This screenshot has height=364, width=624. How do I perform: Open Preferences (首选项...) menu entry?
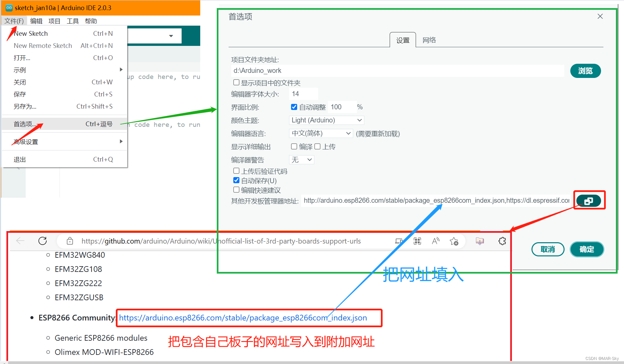tap(64, 124)
